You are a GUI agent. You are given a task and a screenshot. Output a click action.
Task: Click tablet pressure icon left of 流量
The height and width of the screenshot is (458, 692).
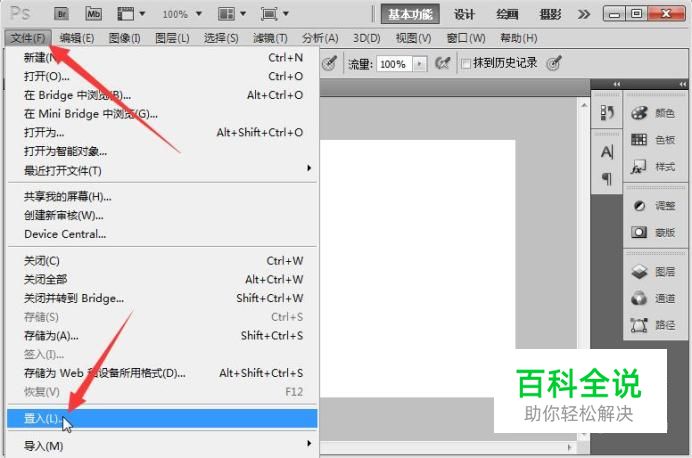point(330,64)
